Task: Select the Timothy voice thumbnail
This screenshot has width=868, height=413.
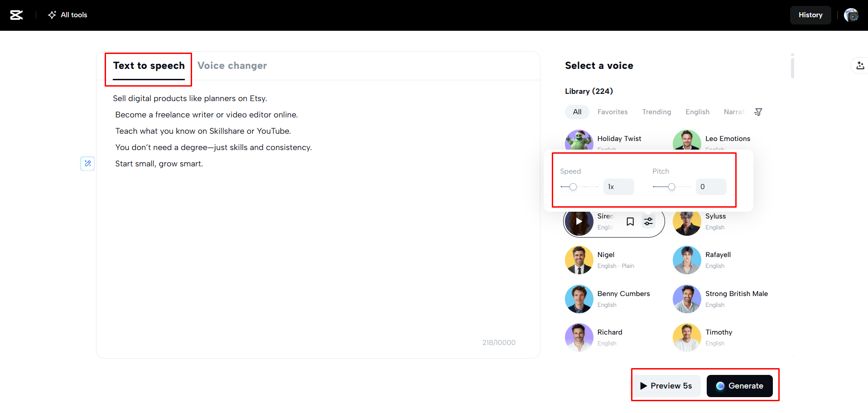Action: 686,337
